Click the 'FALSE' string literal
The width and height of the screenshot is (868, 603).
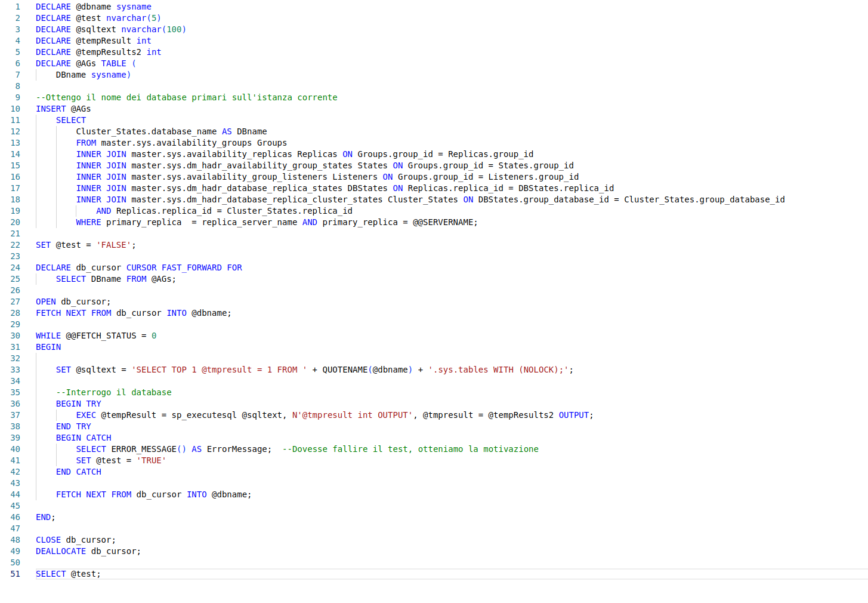[x=113, y=245]
